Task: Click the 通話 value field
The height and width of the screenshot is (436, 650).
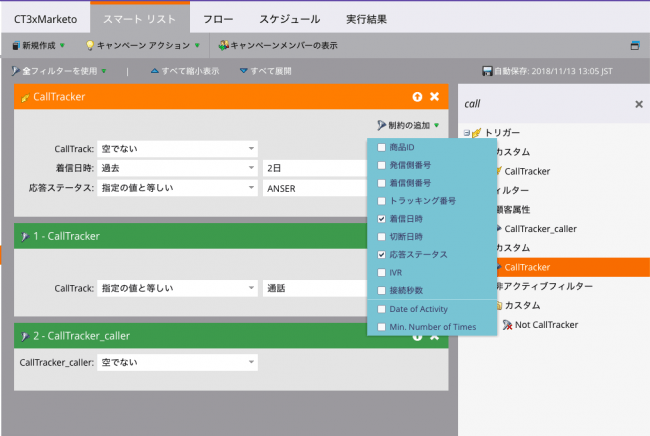Action: [315, 288]
